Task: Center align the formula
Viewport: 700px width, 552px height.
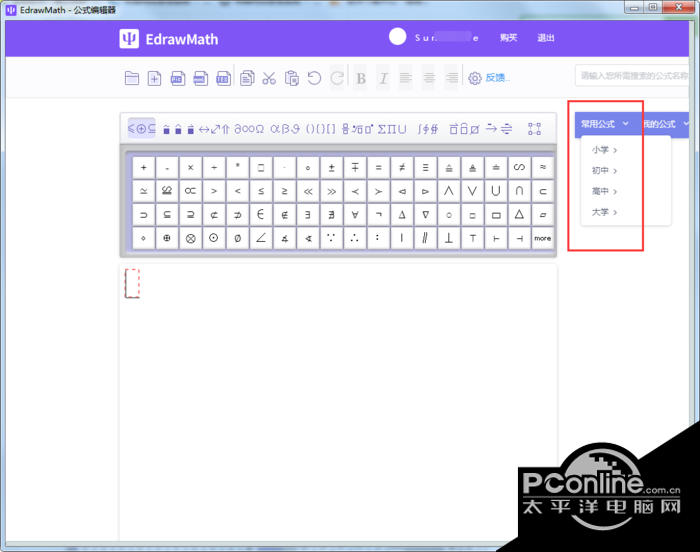Action: coord(429,78)
